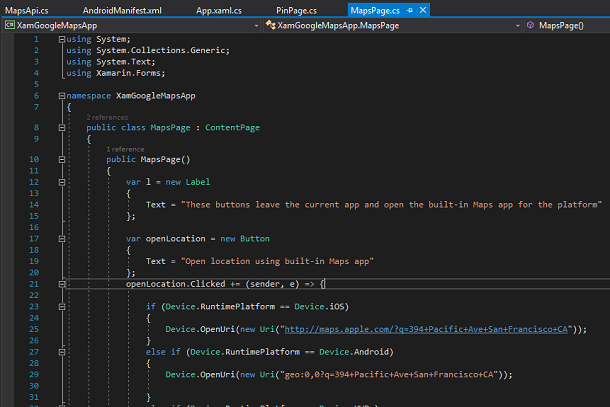Switch to the MapsApi.cs tab
610x407 pixels.
[26, 10]
